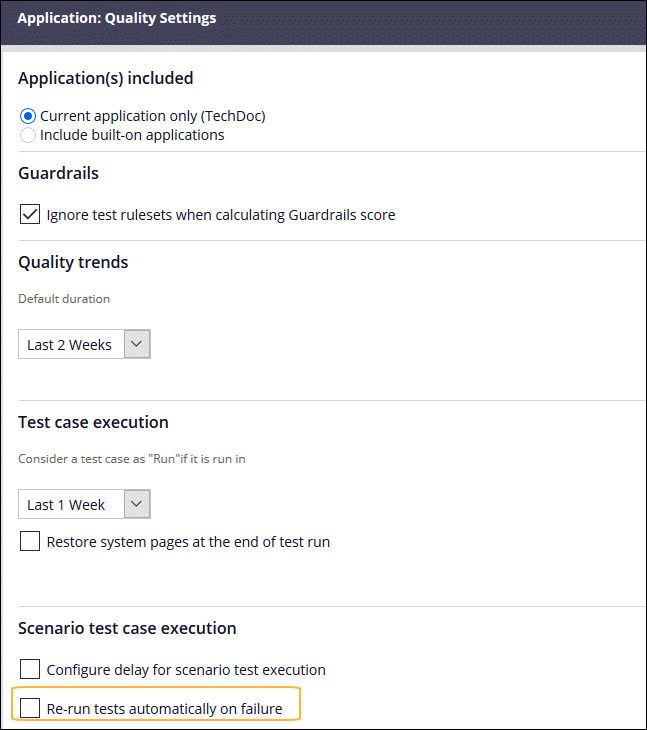Select Current application only (TechDoc) radio button
Viewport: 647px width, 730px height.
click(x=28, y=116)
